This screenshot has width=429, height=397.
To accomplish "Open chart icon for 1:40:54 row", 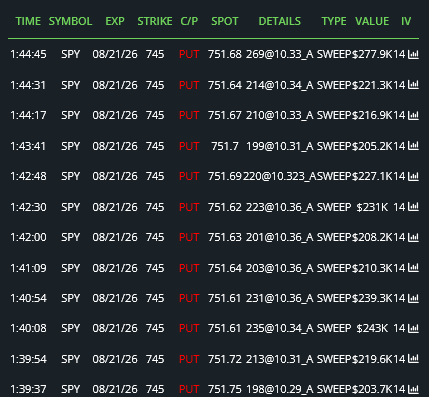I will point(413,298).
